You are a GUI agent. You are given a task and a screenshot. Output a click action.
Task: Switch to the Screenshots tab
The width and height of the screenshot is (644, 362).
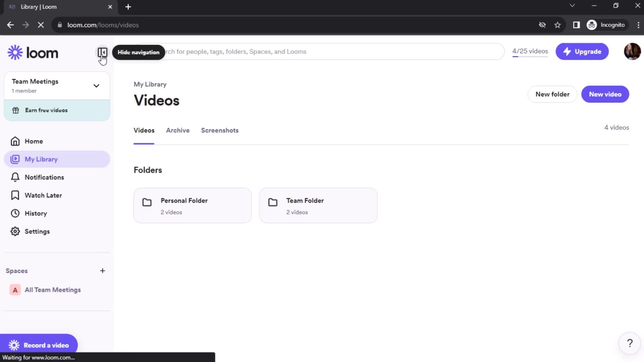pyautogui.click(x=220, y=130)
